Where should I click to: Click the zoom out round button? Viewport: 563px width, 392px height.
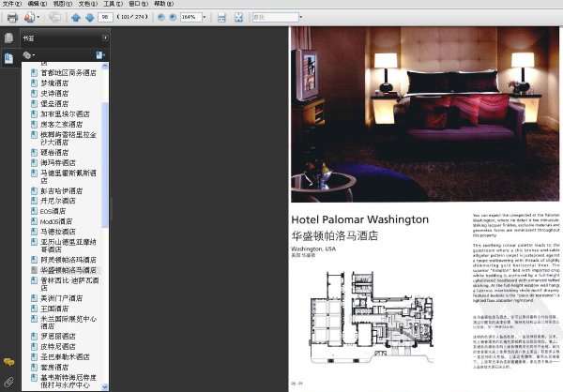point(161,17)
